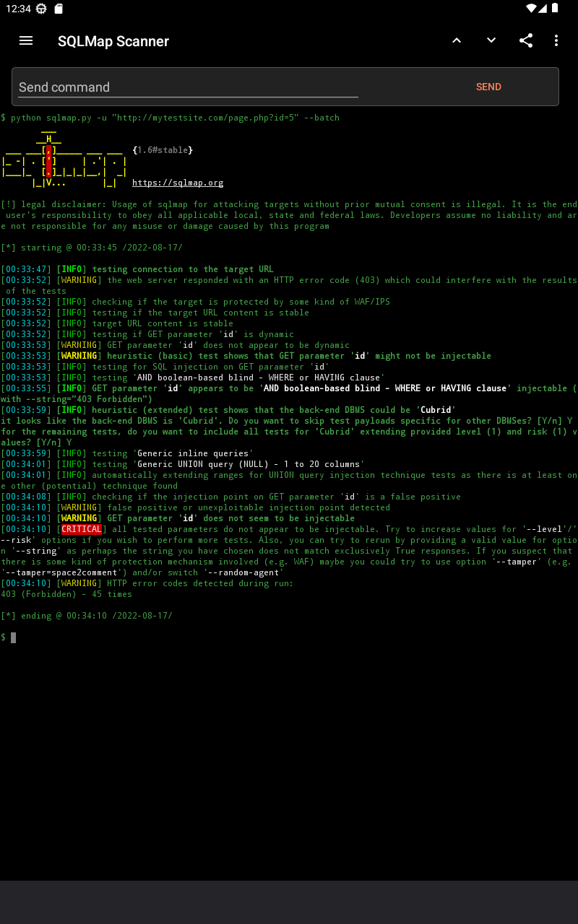The height and width of the screenshot is (924, 578).
Task: Focus the Send command input field
Action: [189, 87]
